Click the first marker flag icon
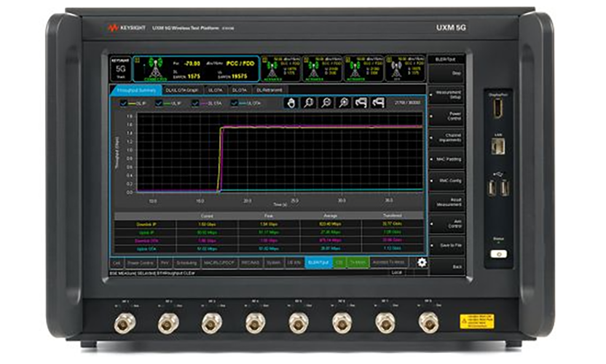The width and height of the screenshot is (606, 364). (x=361, y=103)
